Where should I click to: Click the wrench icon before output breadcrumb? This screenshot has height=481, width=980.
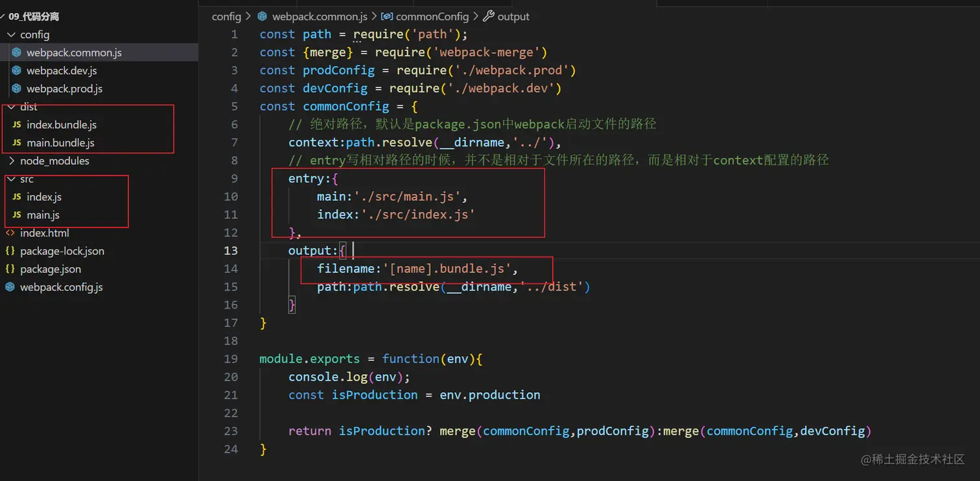[489, 16]
